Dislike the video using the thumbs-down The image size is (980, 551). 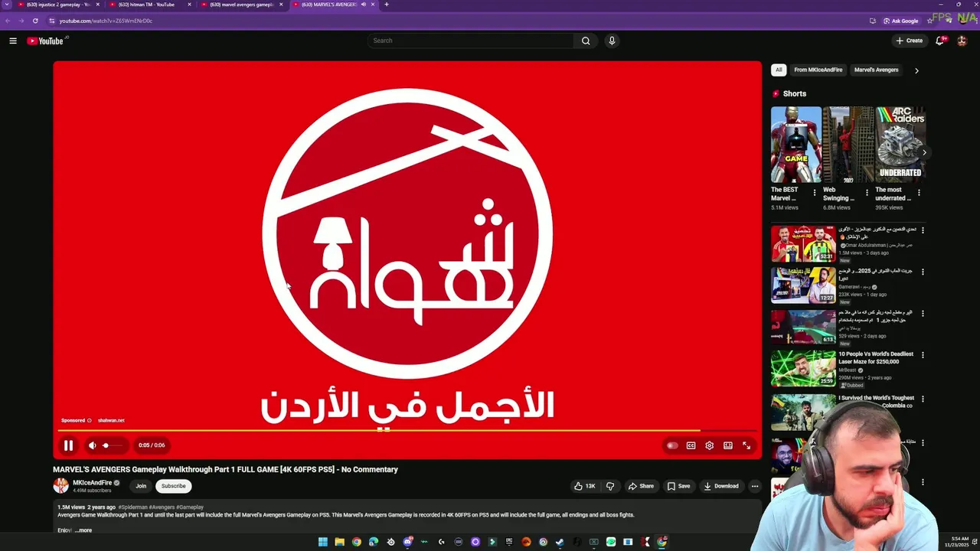point(610,486)
